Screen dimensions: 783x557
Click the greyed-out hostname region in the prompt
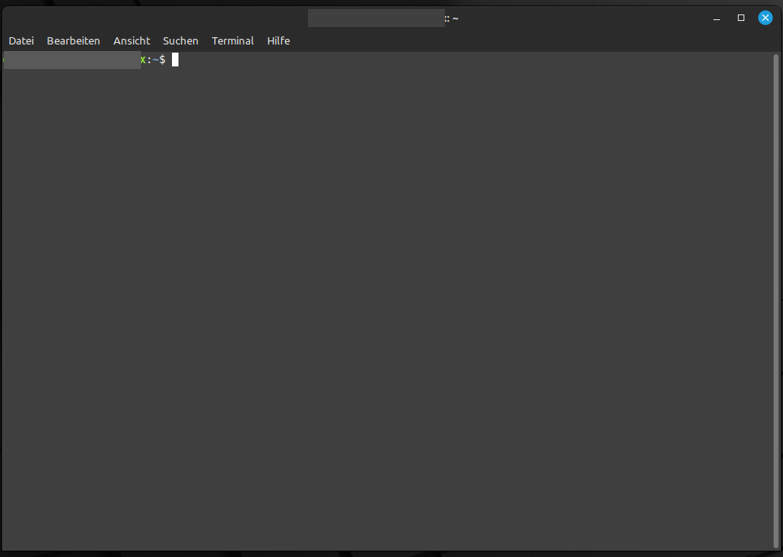tap(70, 60)
